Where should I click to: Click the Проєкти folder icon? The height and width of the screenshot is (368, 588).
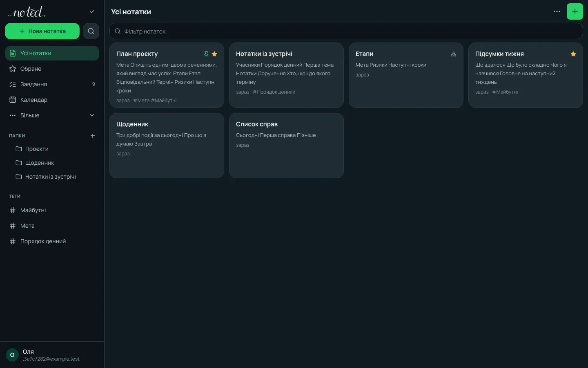pos(19,149)
